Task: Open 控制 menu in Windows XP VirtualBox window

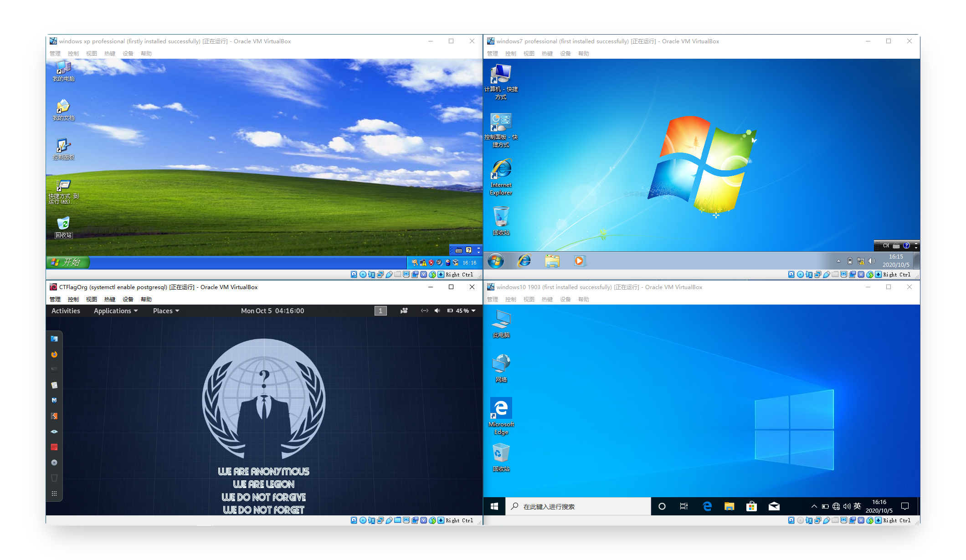Action: (73, 53)
